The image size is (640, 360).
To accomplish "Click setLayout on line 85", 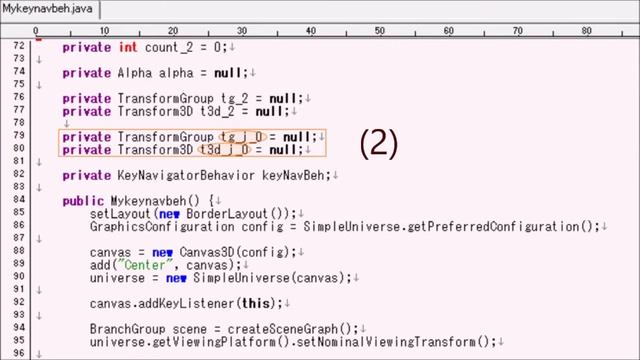I will tap(120, 214).
